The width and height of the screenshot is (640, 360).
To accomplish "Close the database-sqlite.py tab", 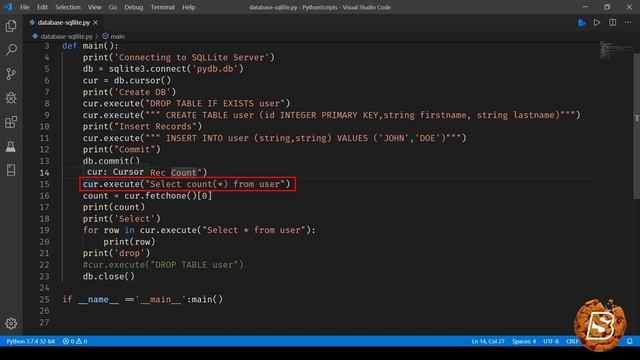I will point(96,23).
